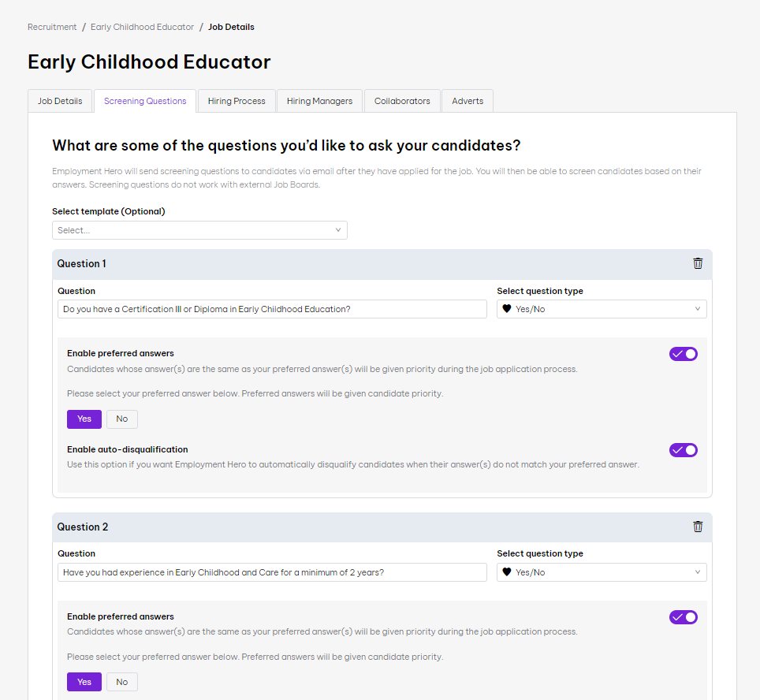This screenshot has width=760, height=700.
Task: Click Recruitment breadcrumb link
Action: [52, 27]
